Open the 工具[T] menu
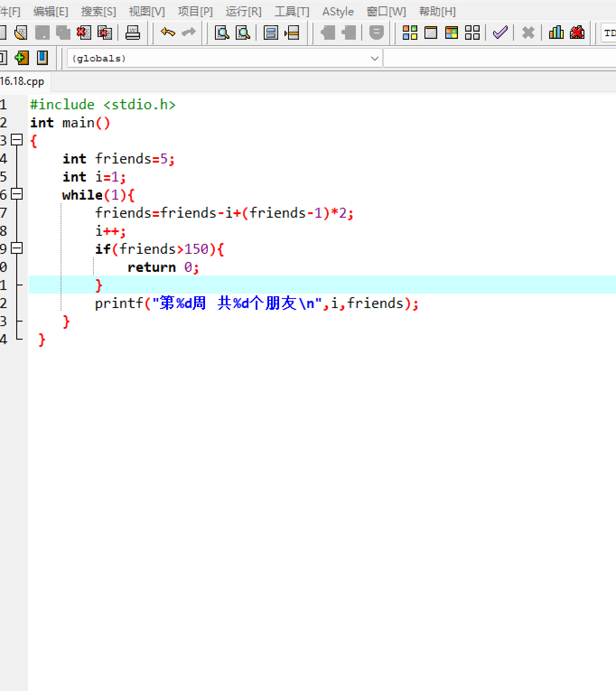 coord(292,12)
